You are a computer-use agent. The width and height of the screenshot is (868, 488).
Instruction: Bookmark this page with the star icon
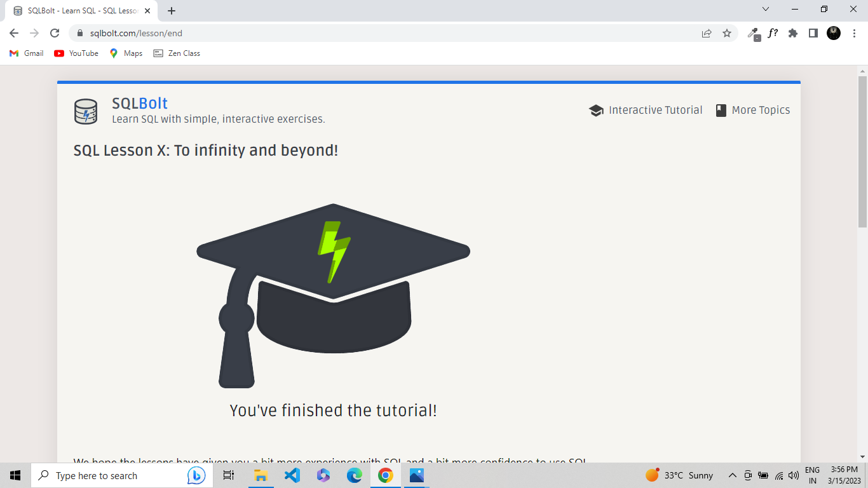coord(727,33)
